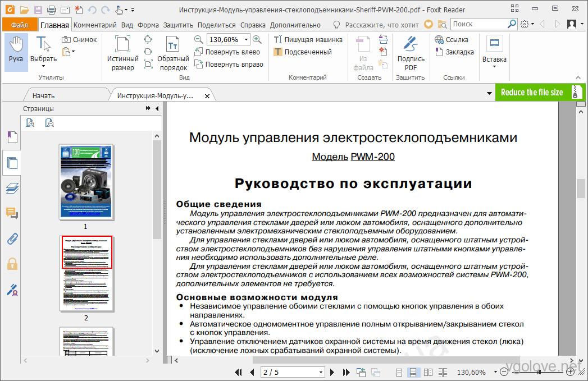Click the status bar zoom in plus button
588x381 pixels.
pyautogui.click(x=571, y=372)
